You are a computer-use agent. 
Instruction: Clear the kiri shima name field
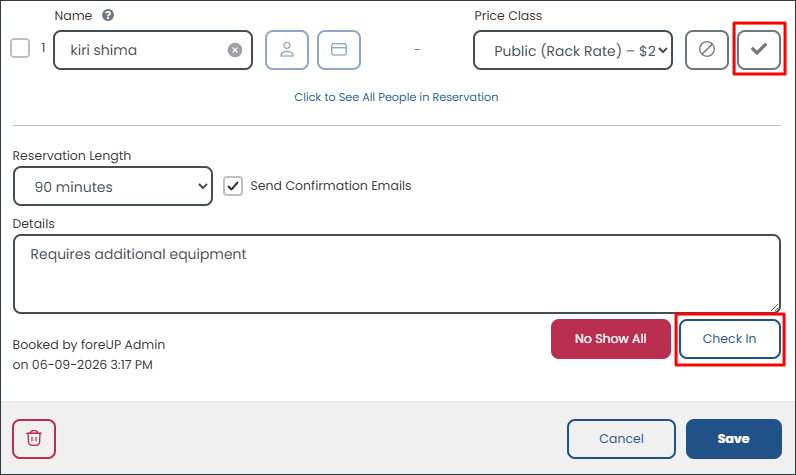pyautogui.click(x=235, y=50)
